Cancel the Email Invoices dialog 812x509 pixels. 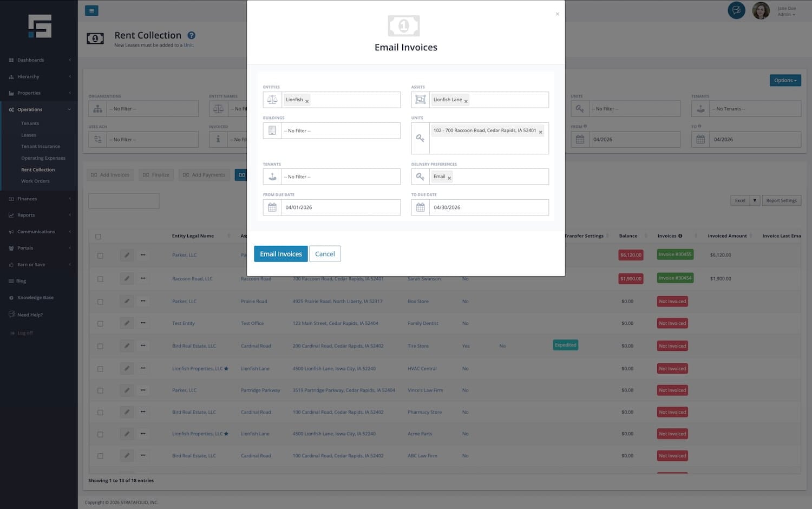pos(325,254)
